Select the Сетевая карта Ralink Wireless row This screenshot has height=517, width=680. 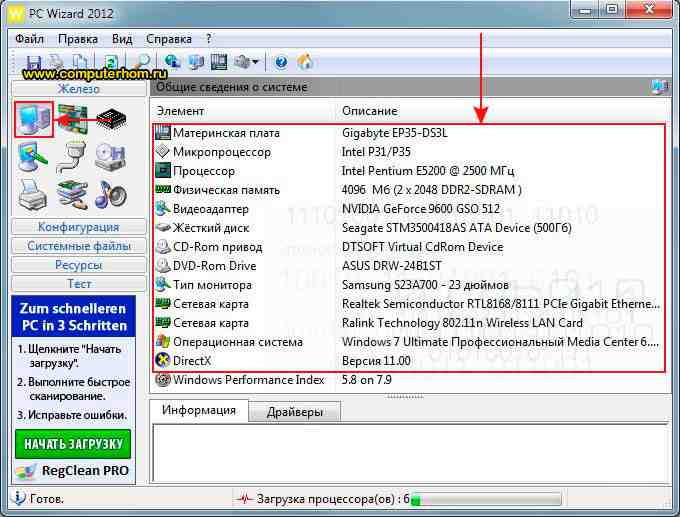(x=409, y=323)
